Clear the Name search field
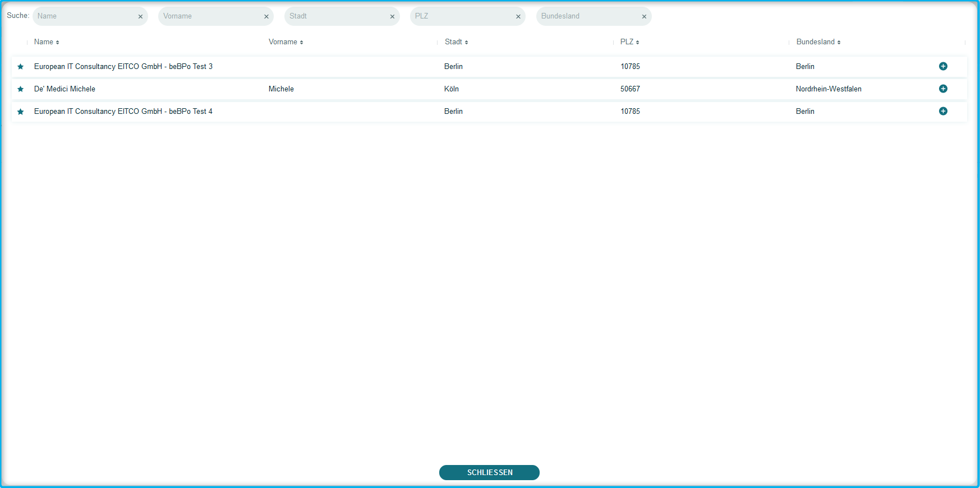Viewport: 980px width, 488px height. tap(140, 17)
